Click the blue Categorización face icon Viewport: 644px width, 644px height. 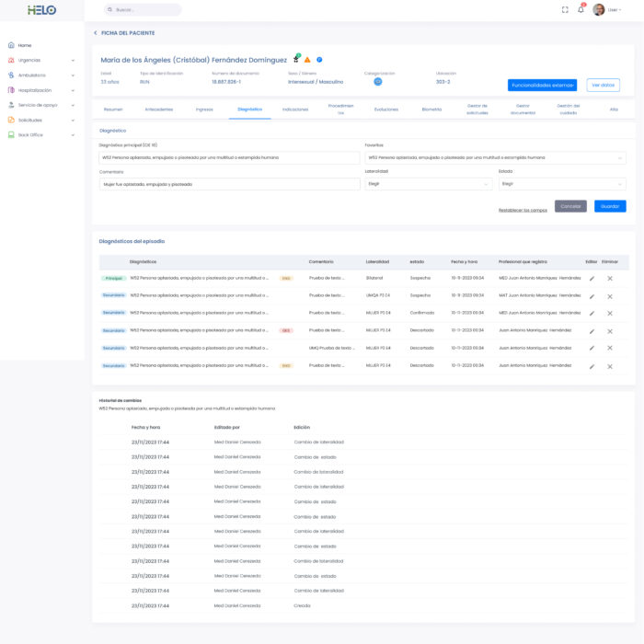377,82
